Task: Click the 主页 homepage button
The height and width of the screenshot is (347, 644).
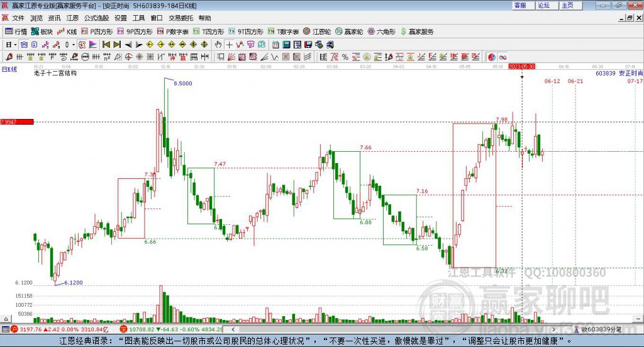Action: point(571,5)
